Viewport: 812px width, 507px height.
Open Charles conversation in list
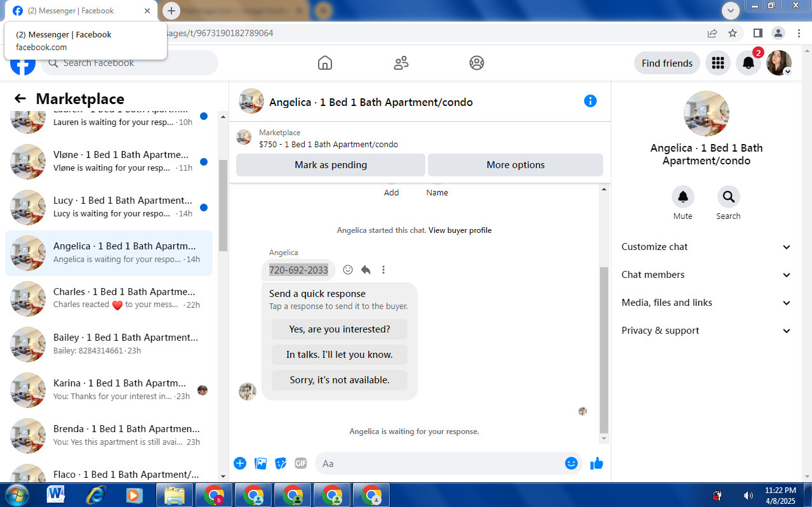[x=109, y=298]
